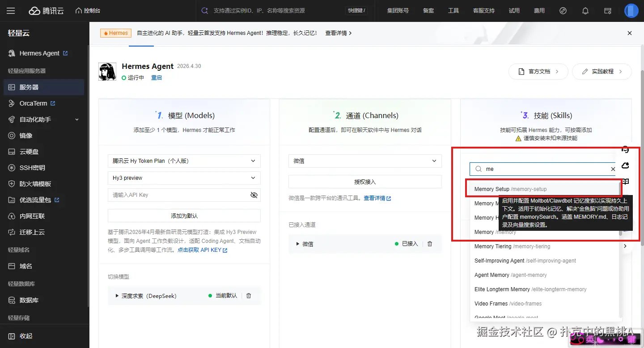Go to 服务器 in the sidebar
Screen dimensions: 644x348
pyautogui.click(x=43, y=87)
